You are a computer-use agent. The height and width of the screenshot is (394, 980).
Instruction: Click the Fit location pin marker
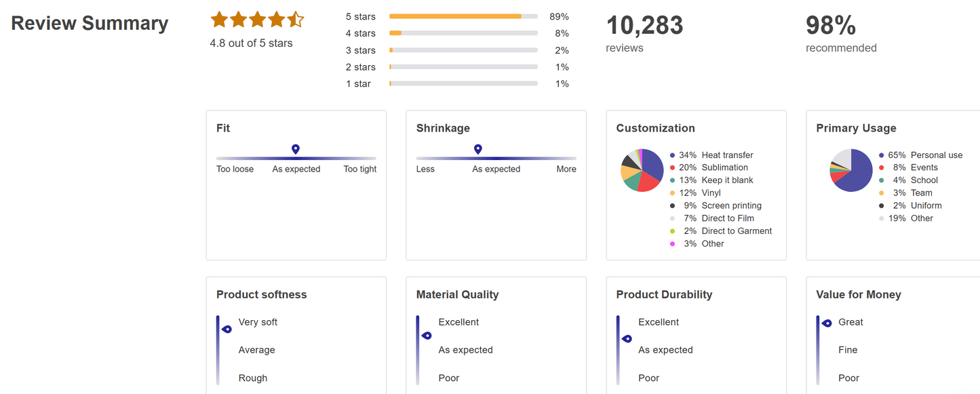(295, 149)
